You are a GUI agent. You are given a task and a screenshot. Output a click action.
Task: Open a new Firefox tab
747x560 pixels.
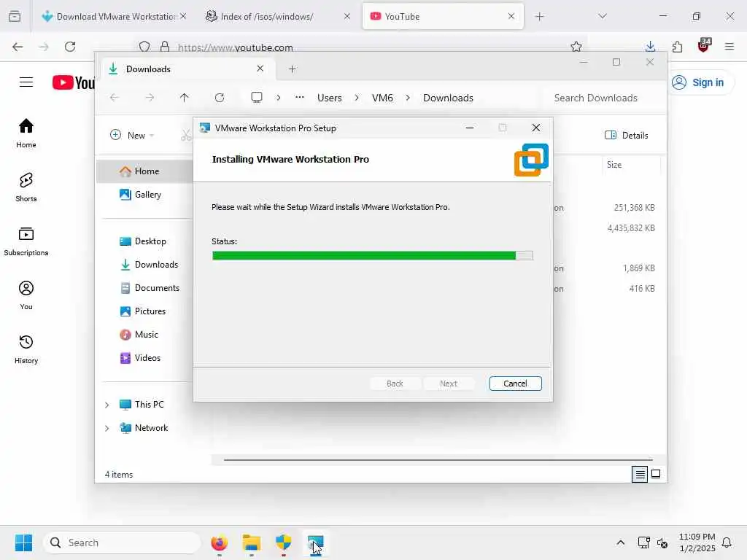pyautogui.click(x=539, y=17)
